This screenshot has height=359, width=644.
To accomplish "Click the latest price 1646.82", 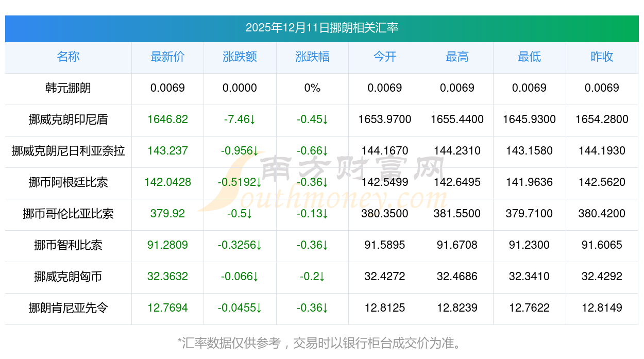I will [x=167, y=119].
